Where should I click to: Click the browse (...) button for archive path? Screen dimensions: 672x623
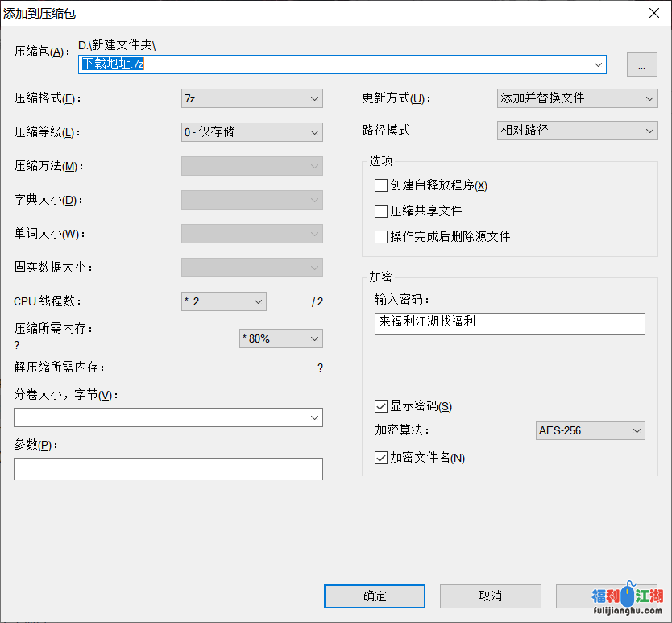click(x=641, y=66)
